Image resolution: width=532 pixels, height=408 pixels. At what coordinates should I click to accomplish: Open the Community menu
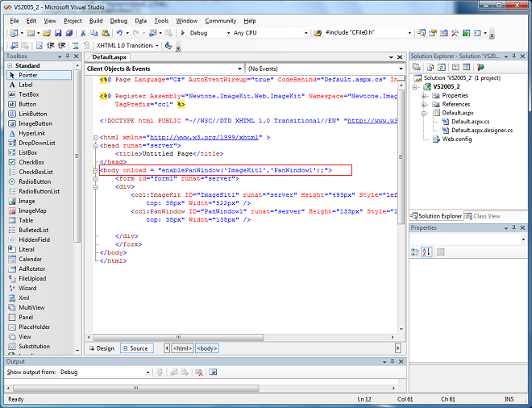[x=221, y=21]
